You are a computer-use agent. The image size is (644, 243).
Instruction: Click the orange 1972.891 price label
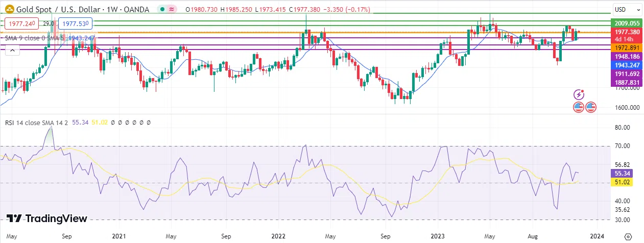click(627, 47)
